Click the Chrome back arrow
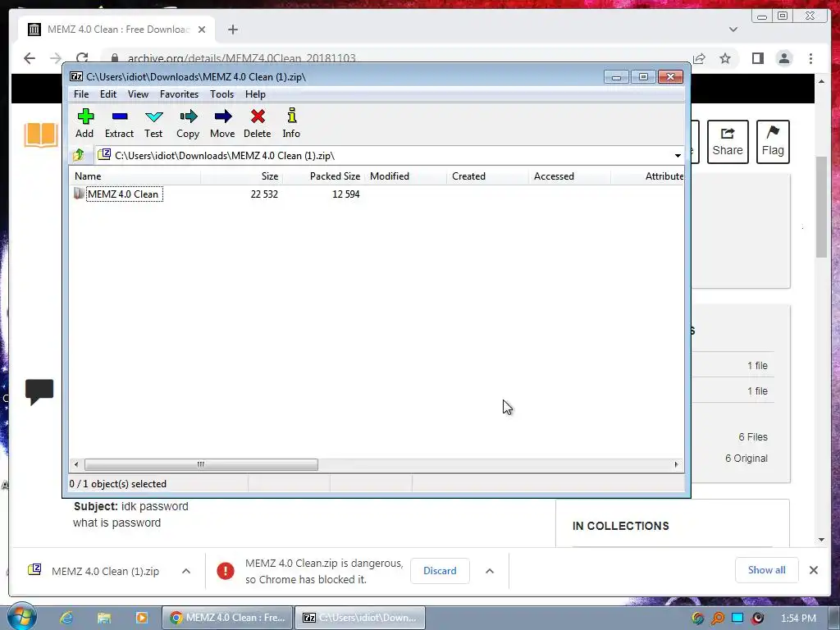The height and width of the screenshot is (630, 840). click(30, 58)
